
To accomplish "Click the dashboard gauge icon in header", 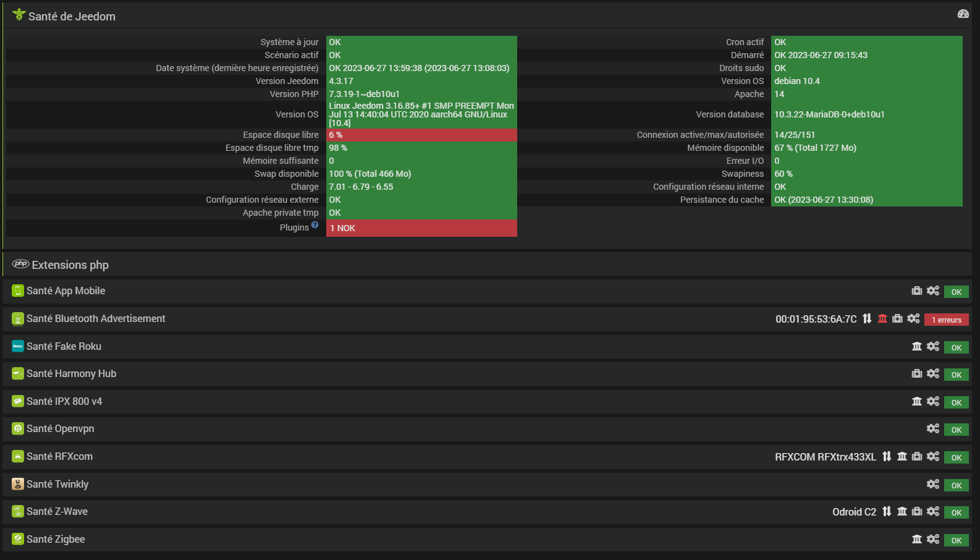I will click(963, 14).
